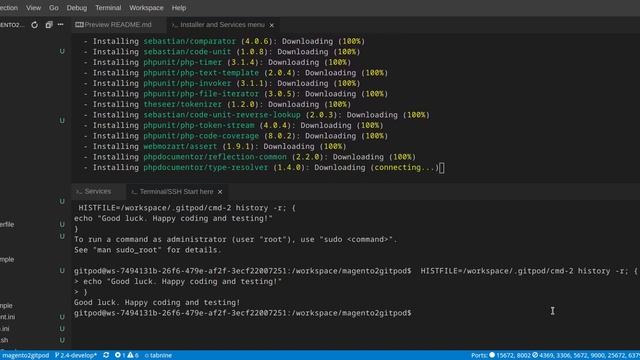The width and height of the screenshot is (640, 360).
Task: Click the last gitpod terminal prompt line
Action: 243,313
